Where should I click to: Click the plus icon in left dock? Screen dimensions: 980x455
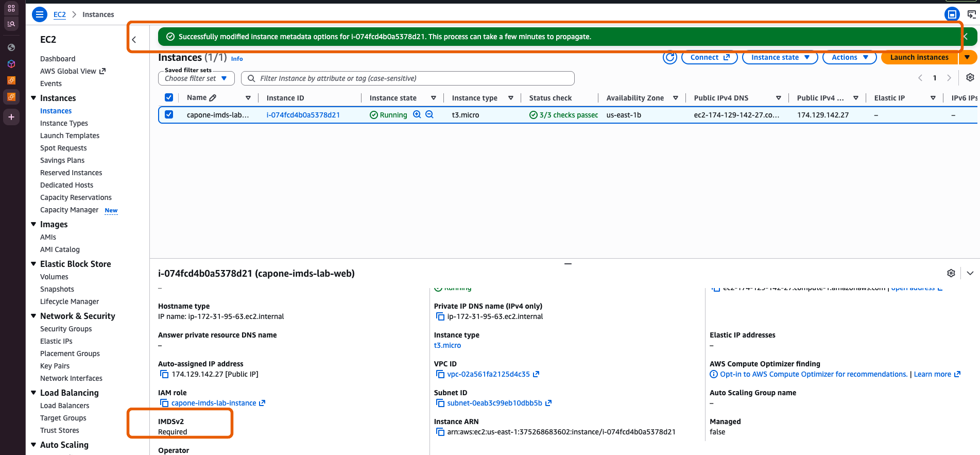click(x=11, y=117)
